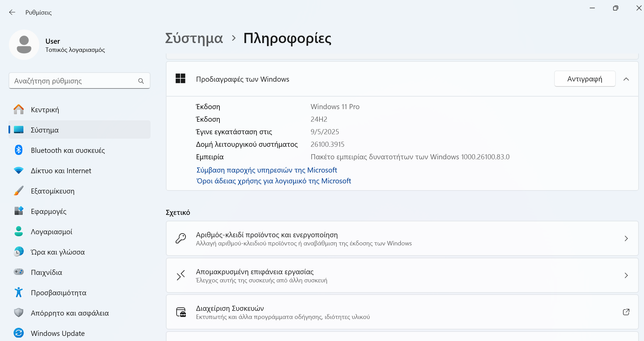The image size is (644, 341).
Task: Click Τοπικός λογαριασμός under User
Action: 75,50
